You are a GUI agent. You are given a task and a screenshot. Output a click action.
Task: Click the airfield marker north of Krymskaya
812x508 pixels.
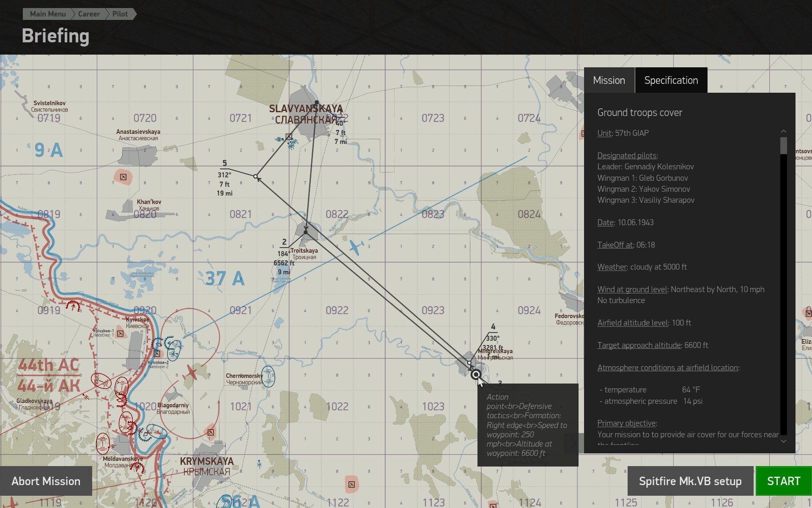point(211,432)
